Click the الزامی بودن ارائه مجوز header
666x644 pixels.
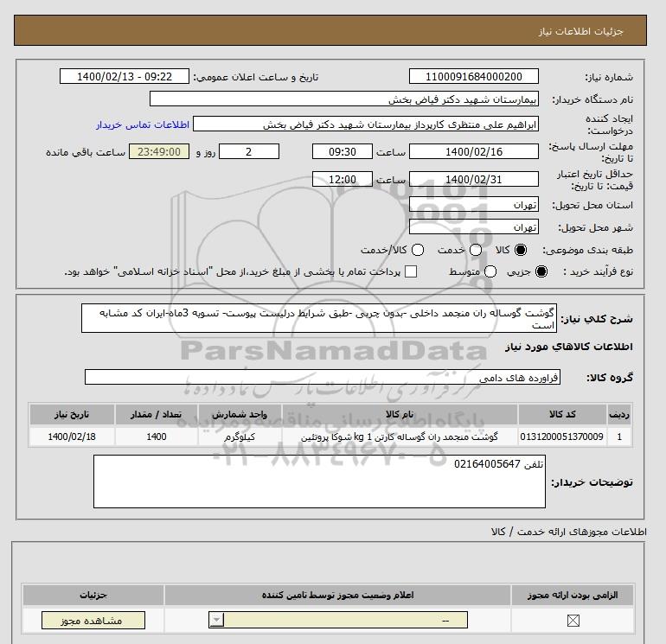tap(573, 596)
